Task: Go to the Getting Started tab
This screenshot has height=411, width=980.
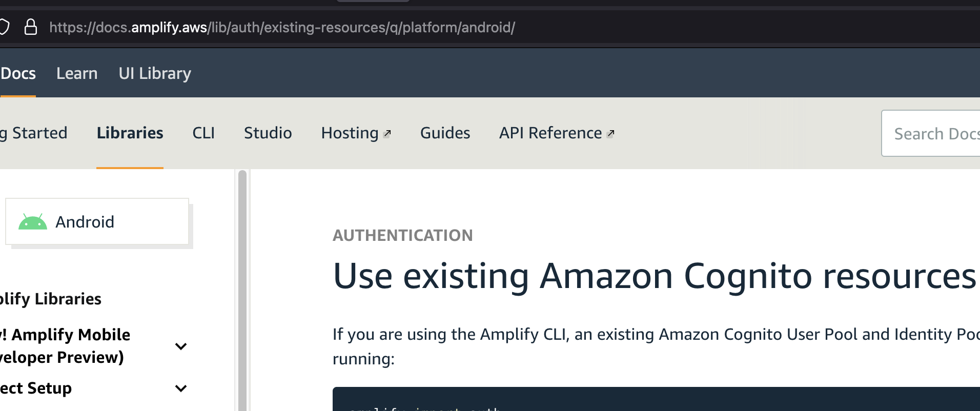Action: pos(33,133)
